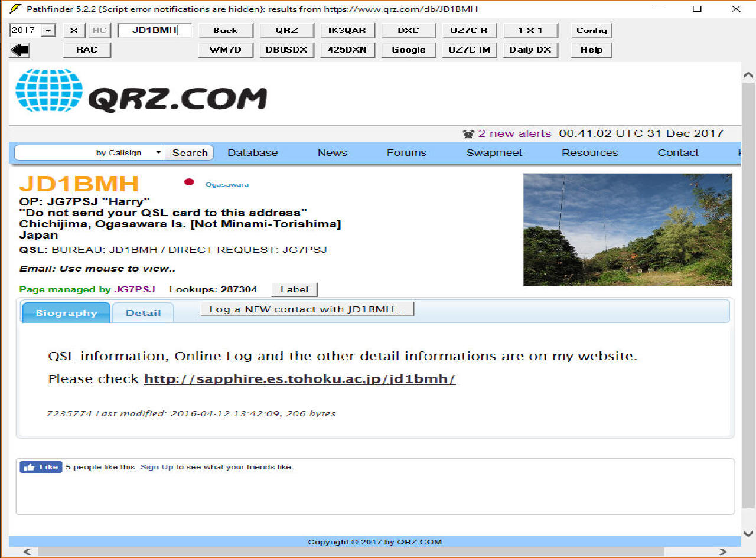756x558 pixels.
Task: Click the Japan flag red dot icon
Action: (x=189, y=182)
